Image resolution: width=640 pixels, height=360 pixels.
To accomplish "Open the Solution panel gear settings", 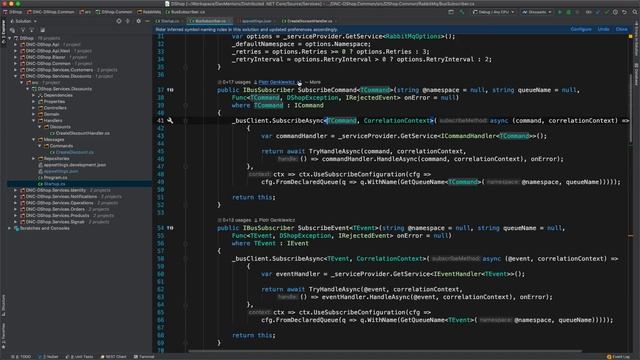I will point(138,21).
